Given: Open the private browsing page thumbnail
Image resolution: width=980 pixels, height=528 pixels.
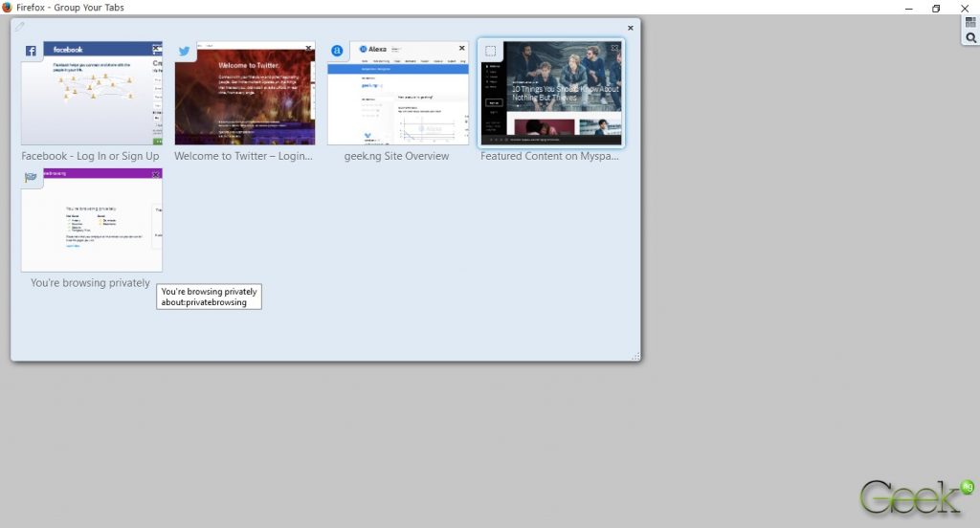Looking at the screenshot, I should click(x=92, y=220).
